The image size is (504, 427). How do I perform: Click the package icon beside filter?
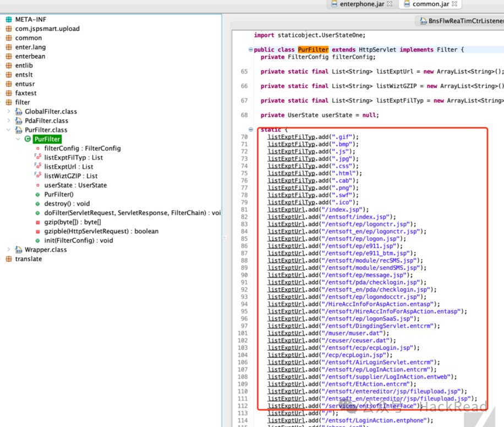click(x=9, y=102)
